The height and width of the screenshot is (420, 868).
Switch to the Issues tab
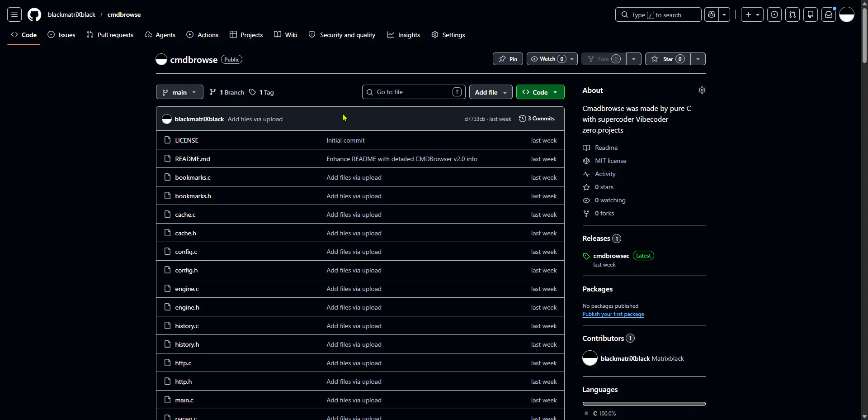(x=61, y=35)
